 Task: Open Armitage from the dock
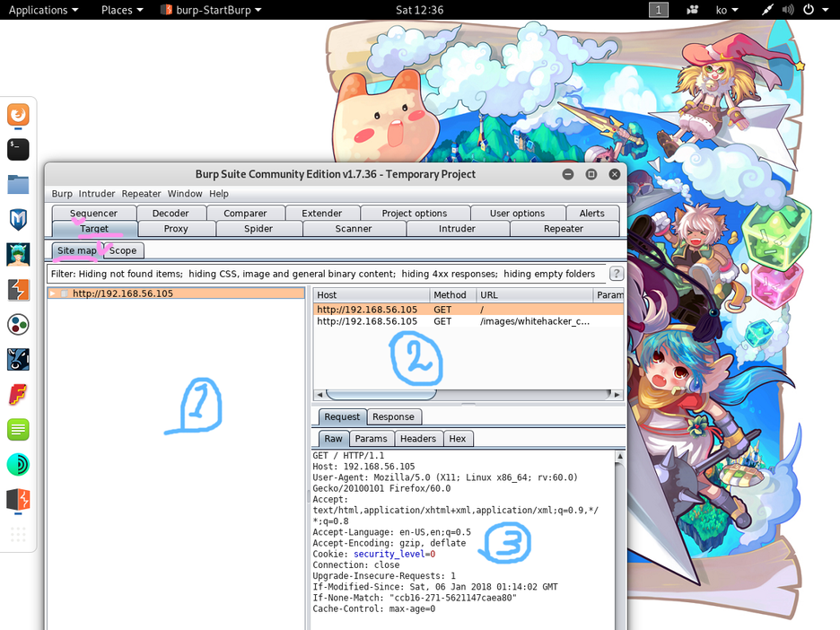pos(18,255)
